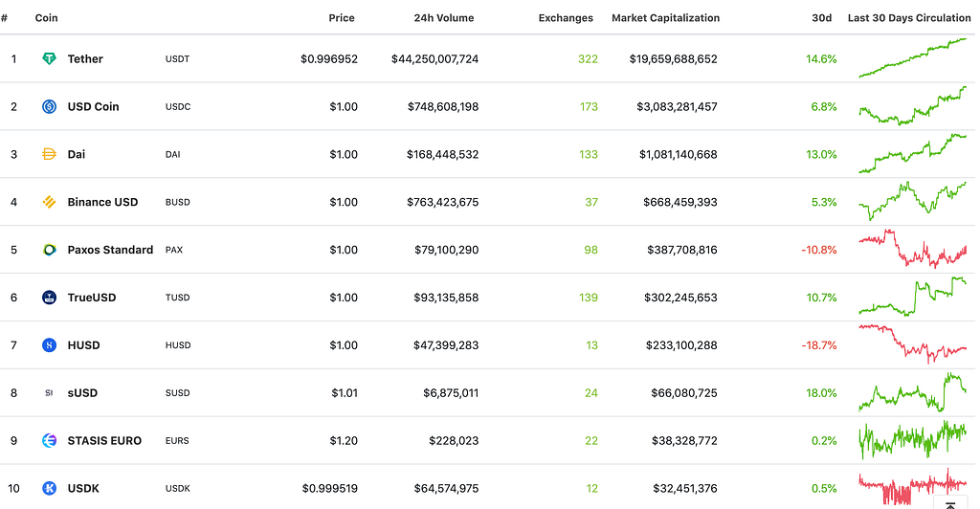Image resolution: width=980 pixels, height=509 pixels.
Task: Click the TrueUSD logo icon
Action: pos(50,298)
